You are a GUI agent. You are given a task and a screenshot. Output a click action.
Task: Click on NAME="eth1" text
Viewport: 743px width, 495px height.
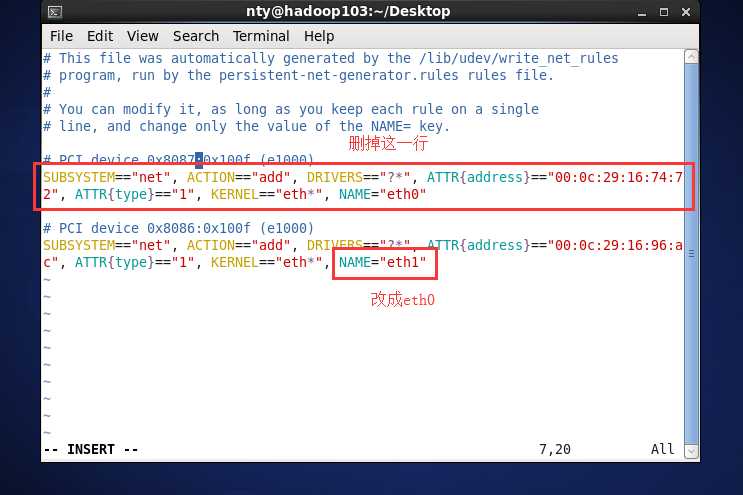pyautogui.click(x=382, y=262)
